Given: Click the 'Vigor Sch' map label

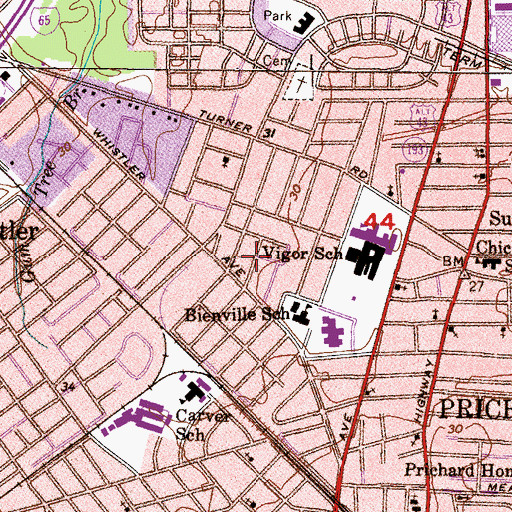Looking at the screenshot, I should [x=303, y=254].
